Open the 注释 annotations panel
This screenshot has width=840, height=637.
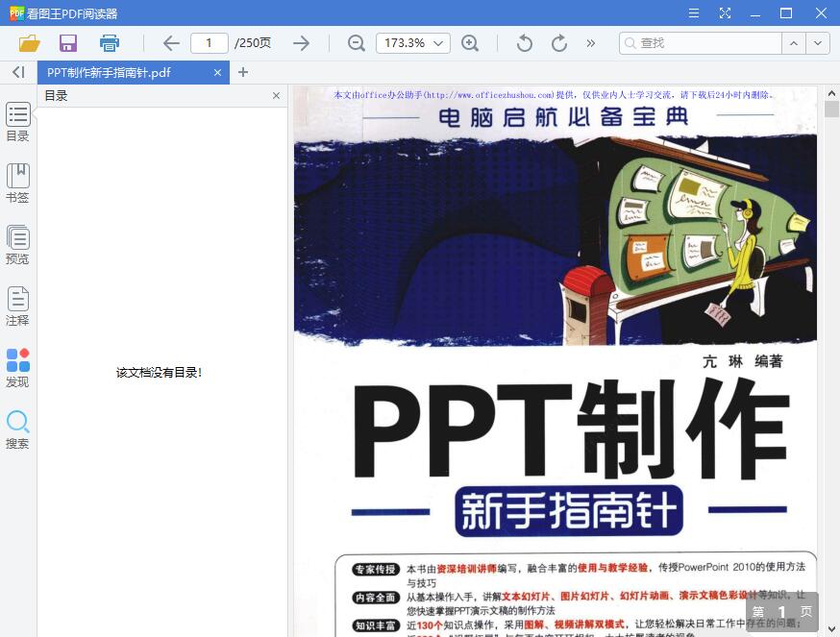click(x=17, y=306)
